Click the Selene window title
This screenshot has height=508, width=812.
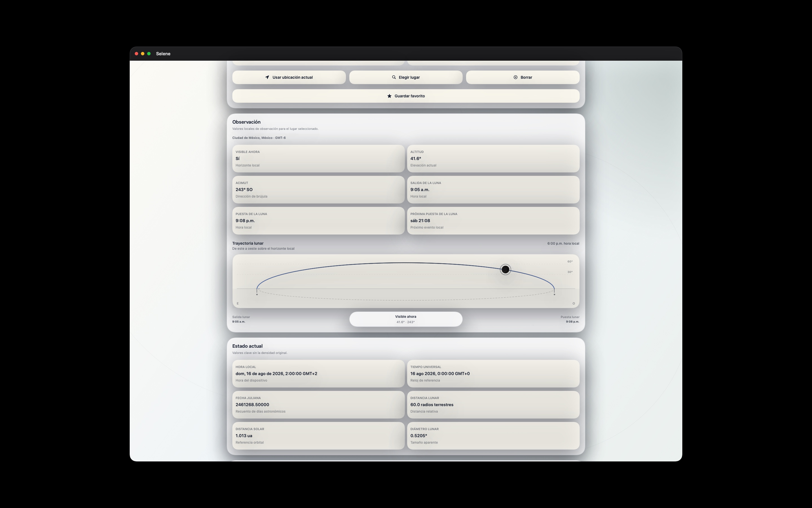163,54
